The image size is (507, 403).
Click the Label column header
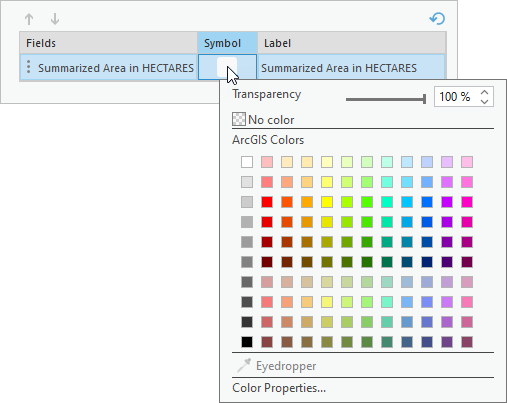coord(351,43)
